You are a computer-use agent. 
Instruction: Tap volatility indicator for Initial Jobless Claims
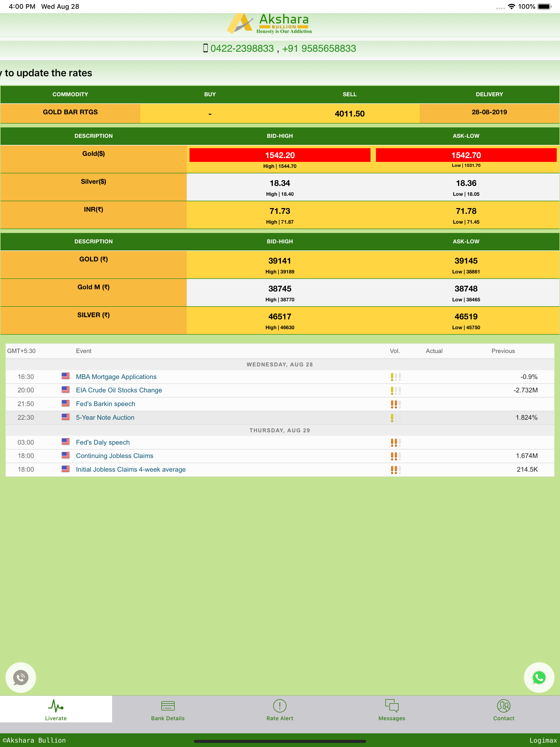tap(396, 470)
